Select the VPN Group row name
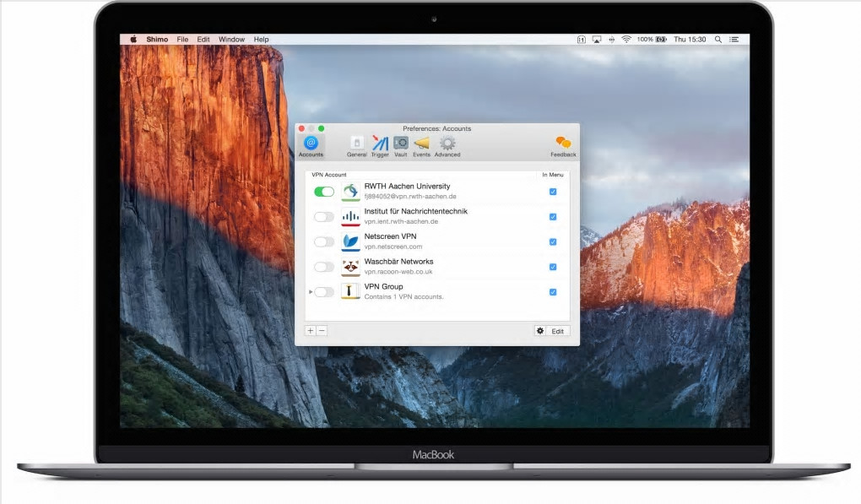Screen dimensions: 861x504 tap(383, 286)
